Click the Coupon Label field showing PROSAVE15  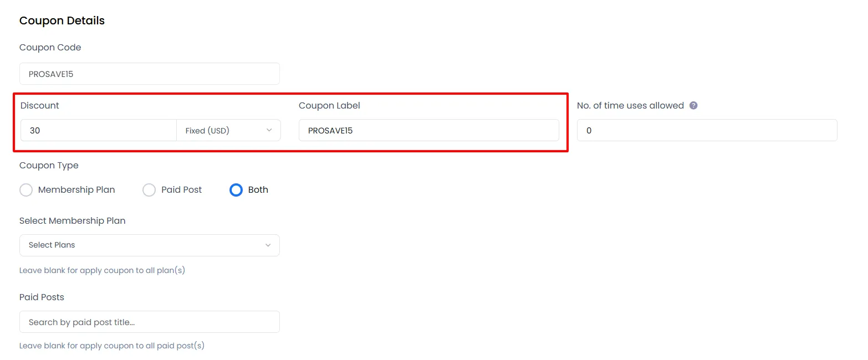click(x=428, y=130)
